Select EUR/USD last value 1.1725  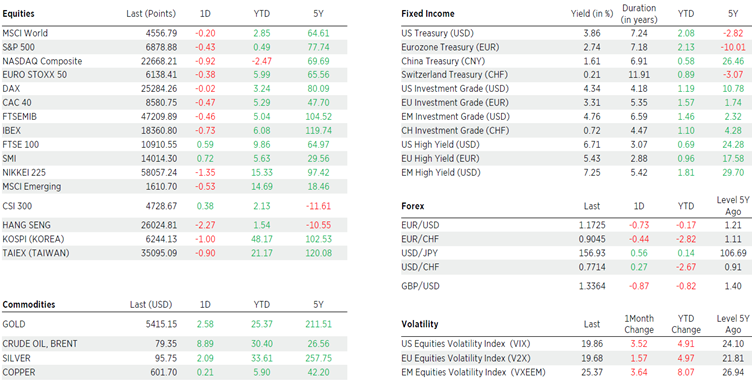coord(592,225)
